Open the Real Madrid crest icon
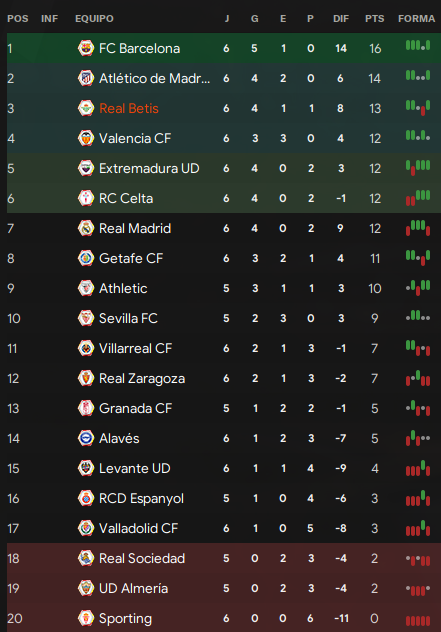Viewport: 441px width, 632px height. tap(86, 229)
